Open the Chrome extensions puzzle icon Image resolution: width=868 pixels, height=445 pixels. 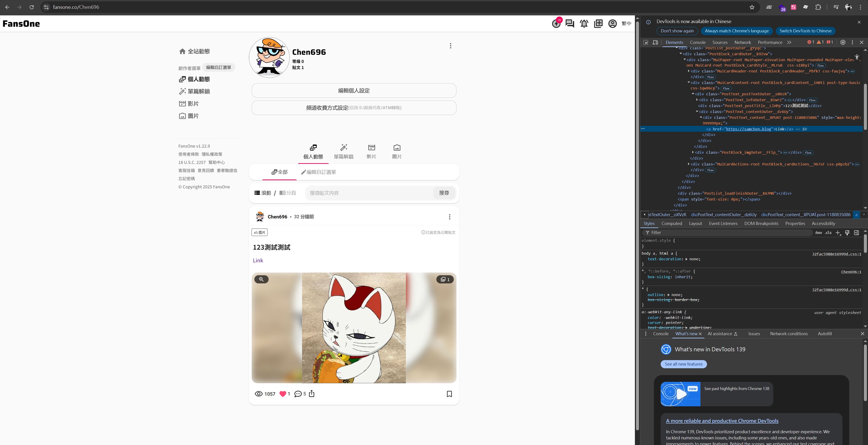pos(818,7)
